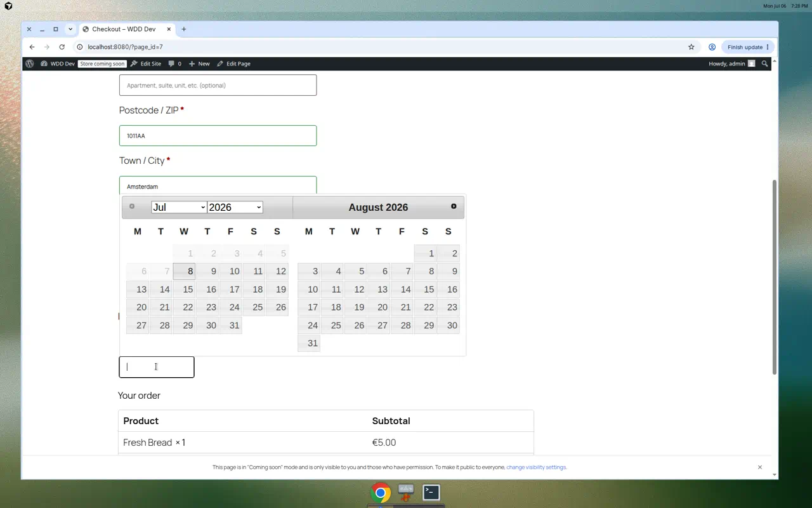Open Chrome from the dock

(x=381, y=493)
